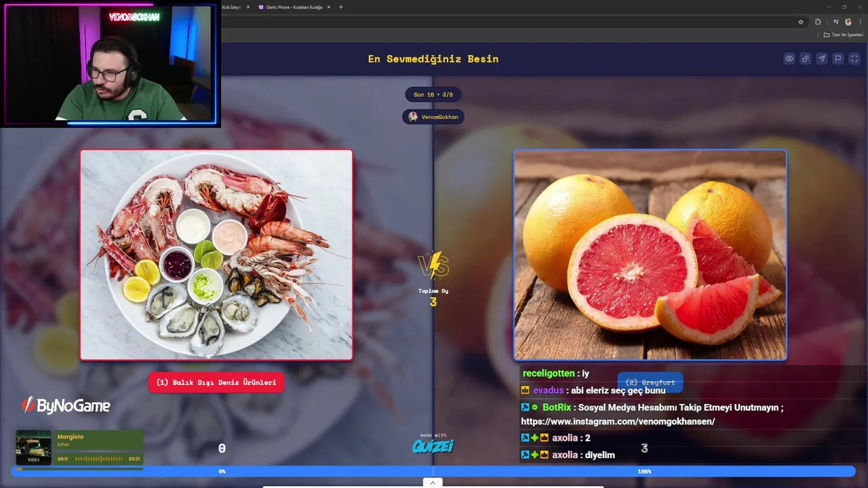
Task: Toggle the eye visibility icon in quiz header
Action: [x=789, y=59]
